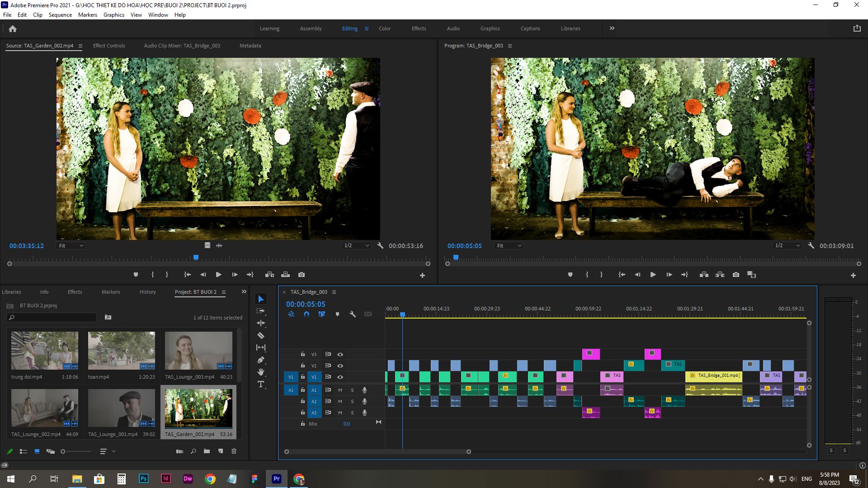Viewport: 868px width, 488px height.
Task: Open the Sequence menu
Action: point(60,15)
